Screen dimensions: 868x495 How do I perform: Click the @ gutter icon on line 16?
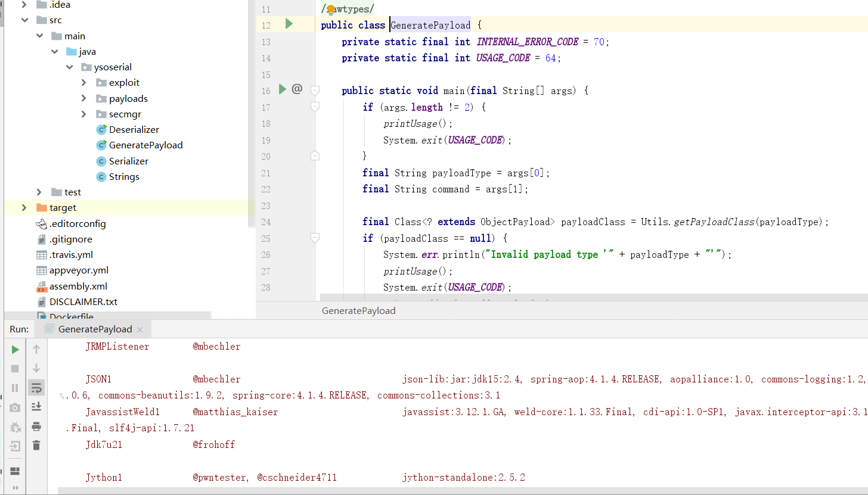tap(297, 89)
